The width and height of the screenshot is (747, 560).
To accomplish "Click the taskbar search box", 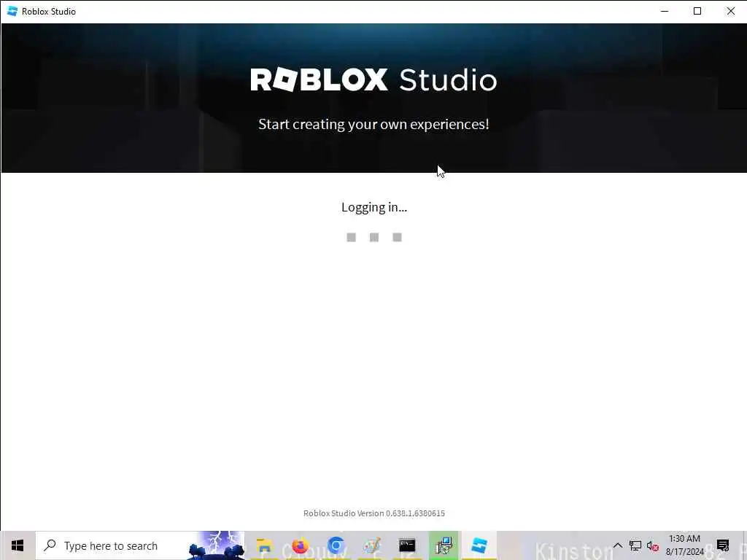I will pyautogui.click(x=140, y=545).
